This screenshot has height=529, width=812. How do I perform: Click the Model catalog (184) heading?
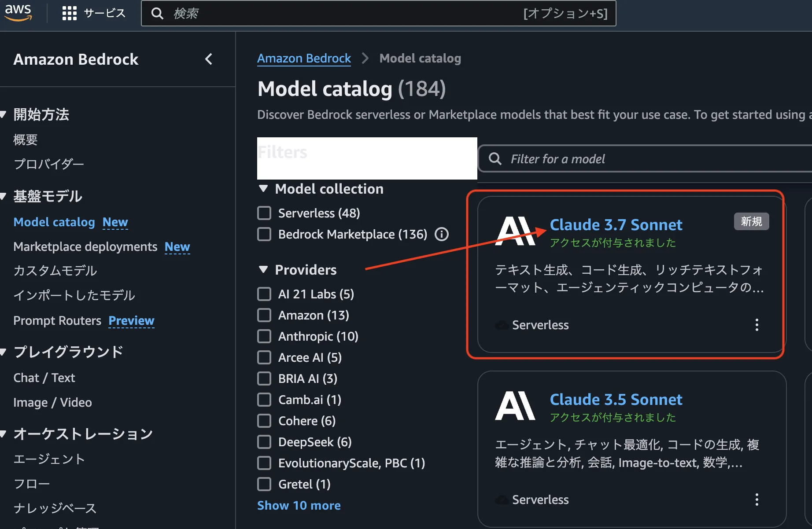pos(351,88)
